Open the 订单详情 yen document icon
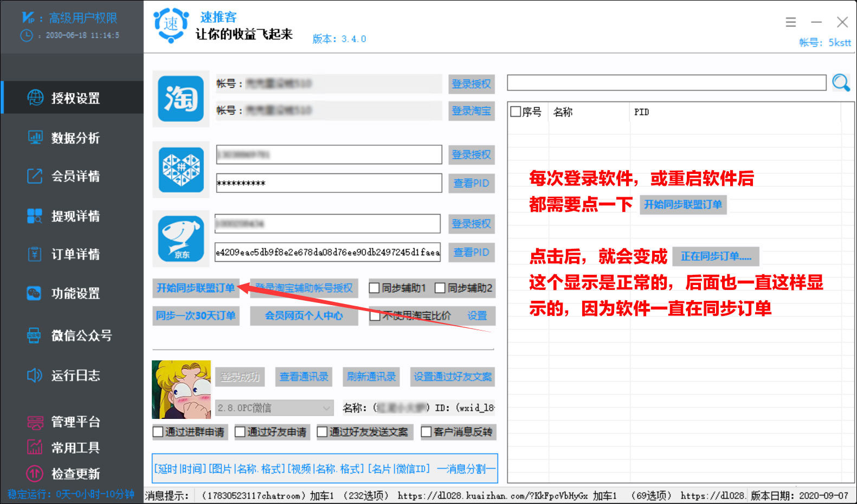 click(35, 254)
